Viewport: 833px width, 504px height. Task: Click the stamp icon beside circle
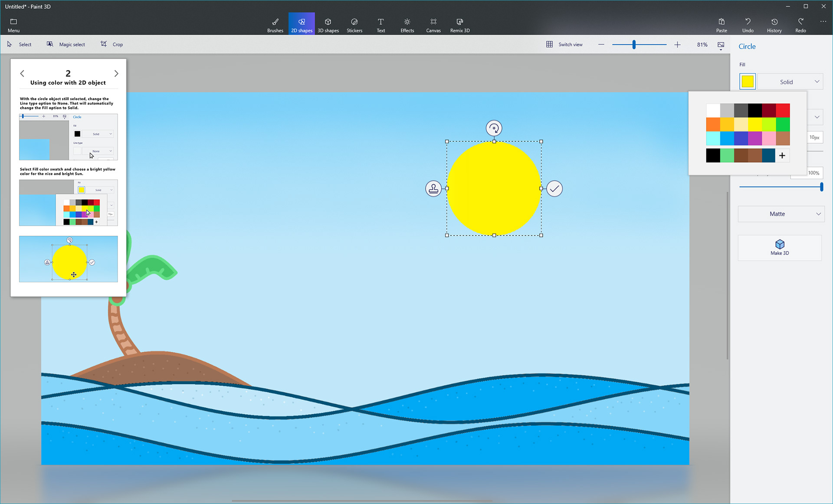[433, 189]
